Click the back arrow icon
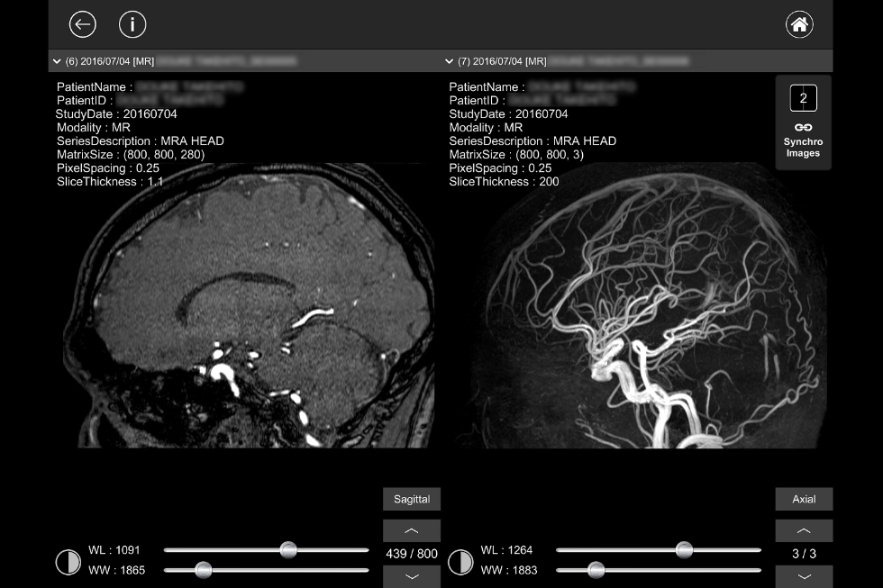This screenshot has height=588, width=883. point(82,24)
